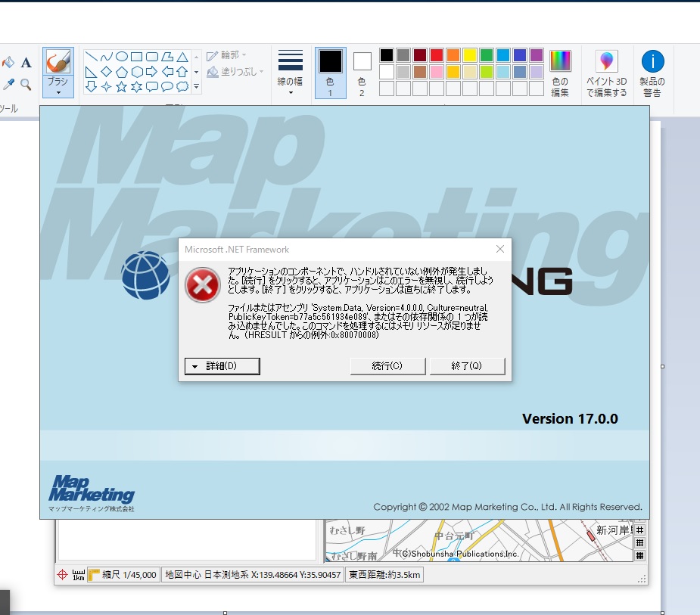Pick the Line shape
Viewport: 700px width, 615px height.
[91, 57]
